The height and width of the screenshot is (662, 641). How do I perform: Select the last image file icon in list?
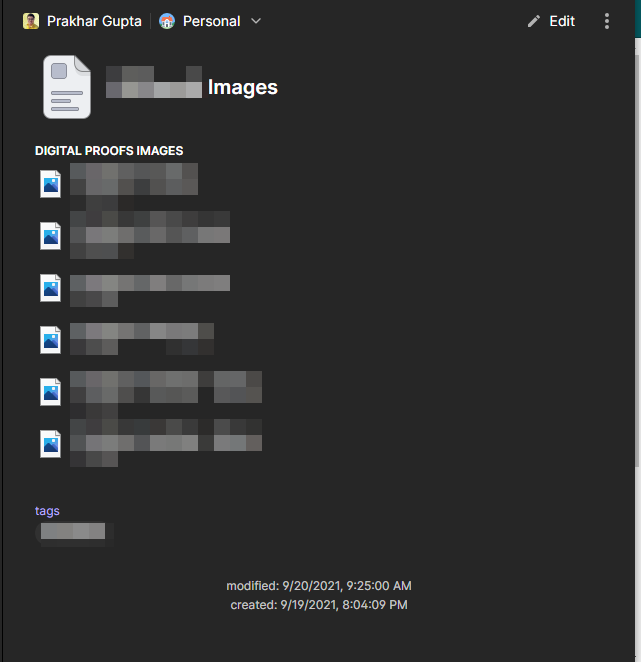tap(50, 444)
